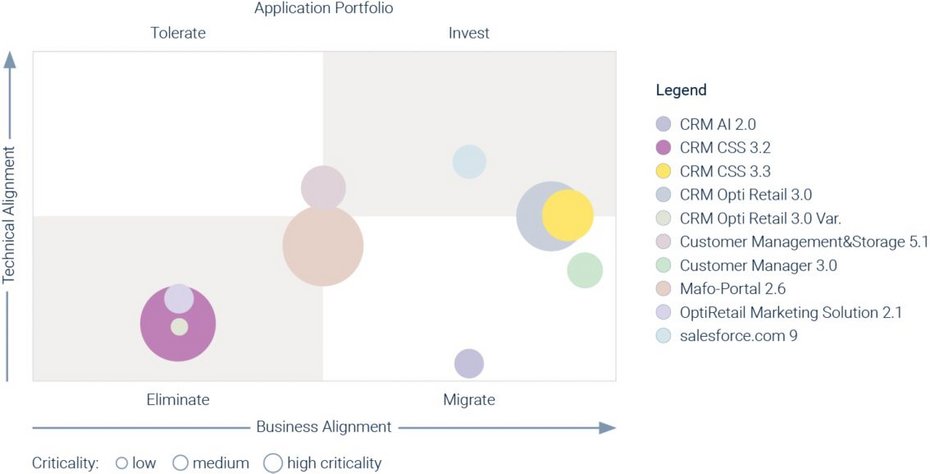Image resolution: width=930 pixels, height=474 pixels.
Task: Select the medium criticality circle
Action: coord(180,463)
